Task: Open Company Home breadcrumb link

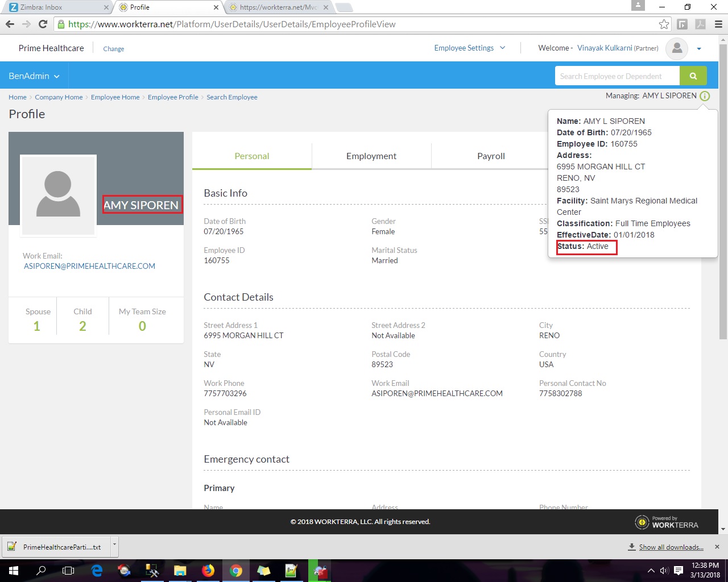Action: (59, 97)
